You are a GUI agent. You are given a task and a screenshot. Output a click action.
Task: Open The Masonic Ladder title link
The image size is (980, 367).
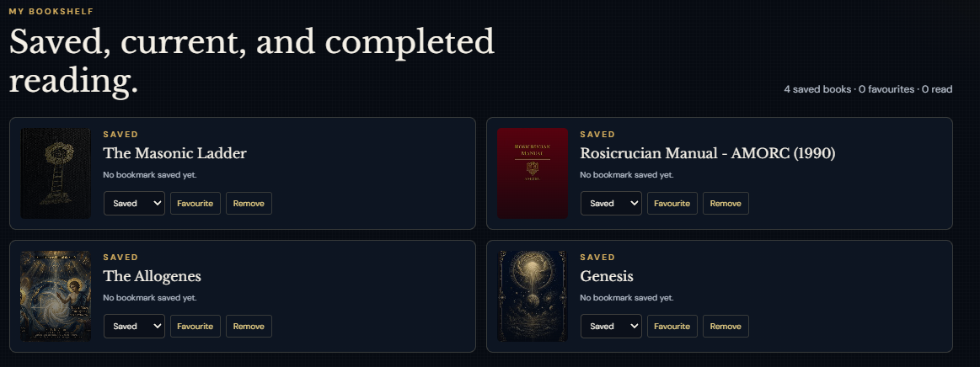(x=175, y=153)
